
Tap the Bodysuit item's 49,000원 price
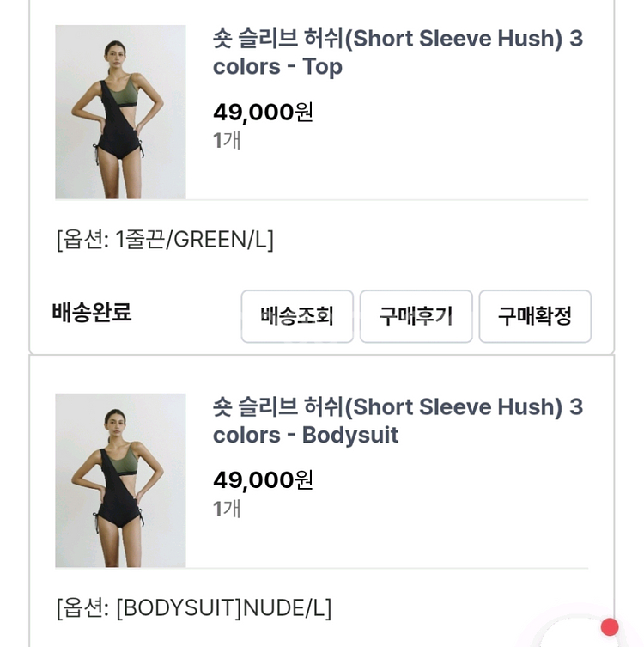[263, 479]
